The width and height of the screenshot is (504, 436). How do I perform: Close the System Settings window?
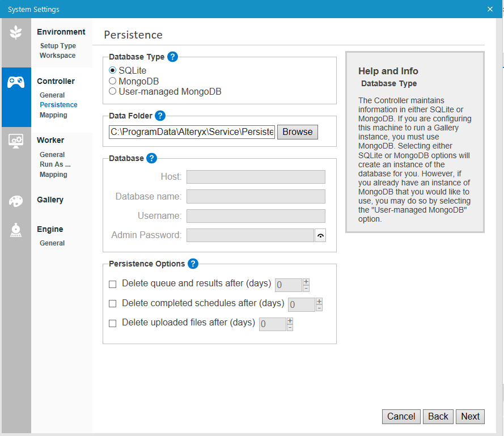[490, 9]
